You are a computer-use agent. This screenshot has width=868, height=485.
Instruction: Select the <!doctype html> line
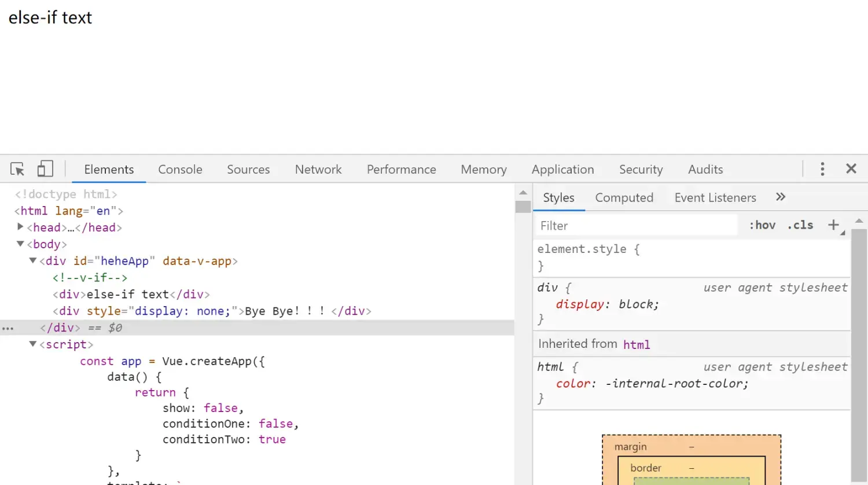coord(66,194)
